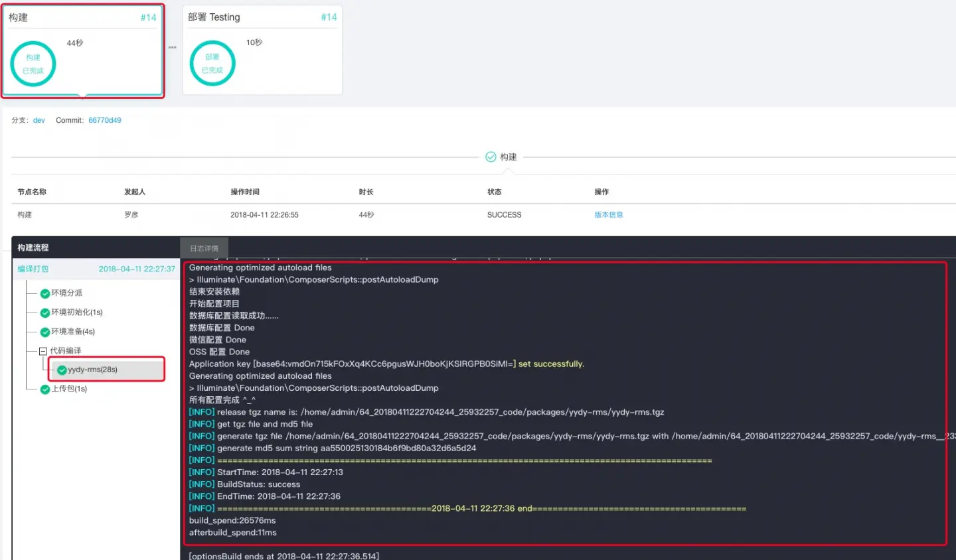The width and height of the screenshot is (956, 560).
Task: Select 环境准备(4s) step
Action: (x=73, y=331)
